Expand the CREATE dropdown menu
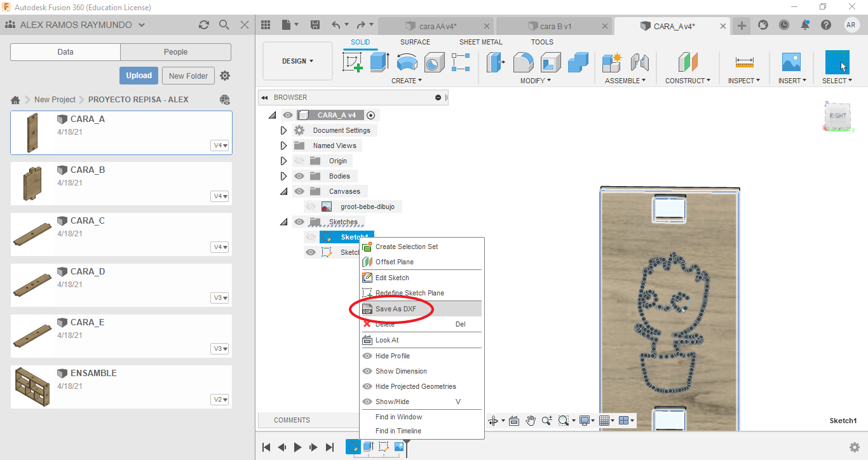868x460 pixels. pos(407,81)
